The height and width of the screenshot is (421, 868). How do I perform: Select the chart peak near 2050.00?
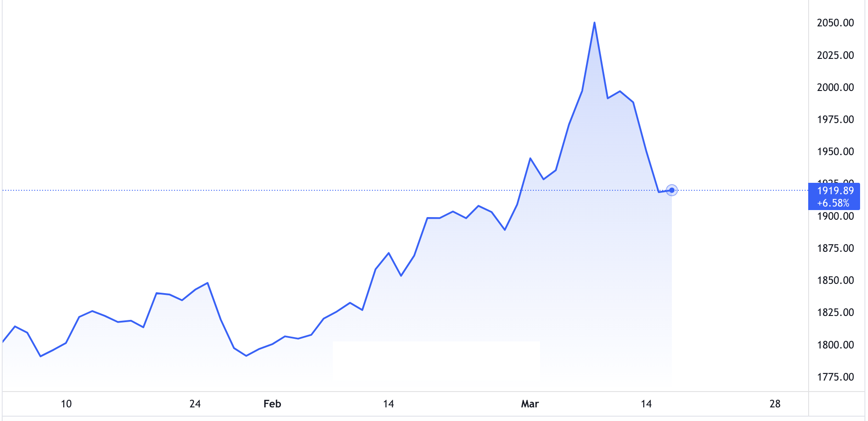(595, 23)
